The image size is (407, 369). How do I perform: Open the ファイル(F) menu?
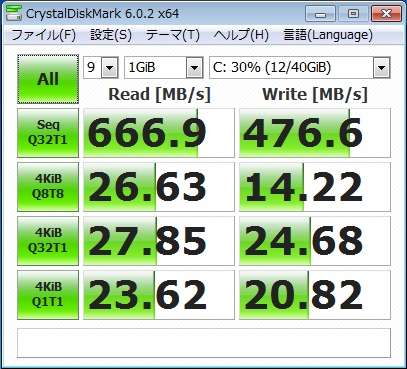point(44,35)
